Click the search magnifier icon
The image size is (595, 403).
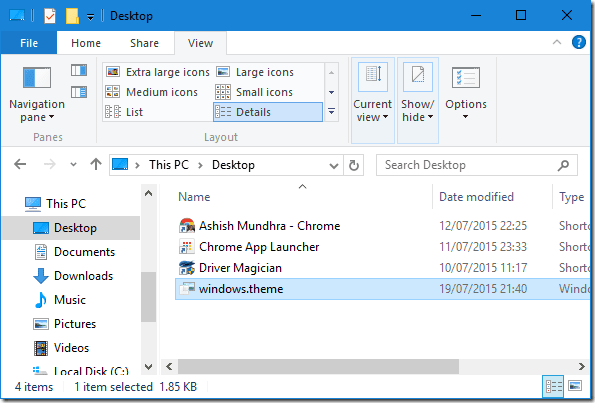click(x=564, y=165)
